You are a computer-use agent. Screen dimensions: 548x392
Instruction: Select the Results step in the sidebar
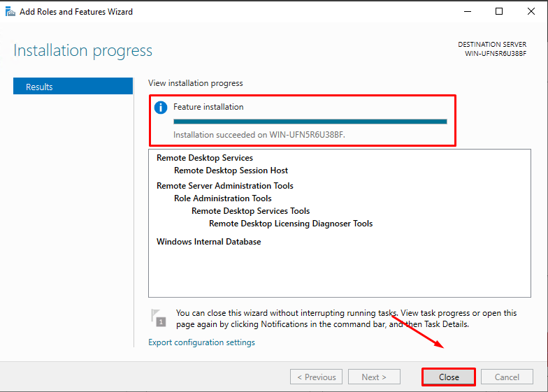pos(73,87)
